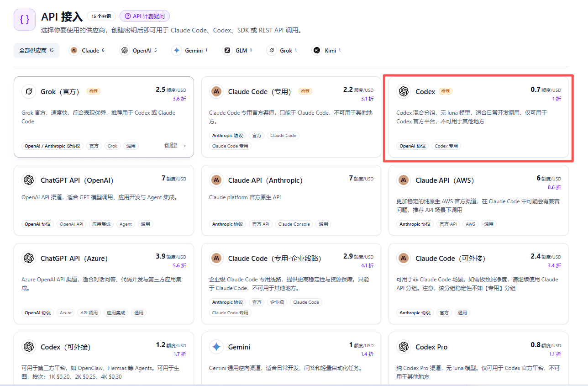Screen dimensions: 588x386
Task: Click the Agent tag
Action: coord(126,224)
